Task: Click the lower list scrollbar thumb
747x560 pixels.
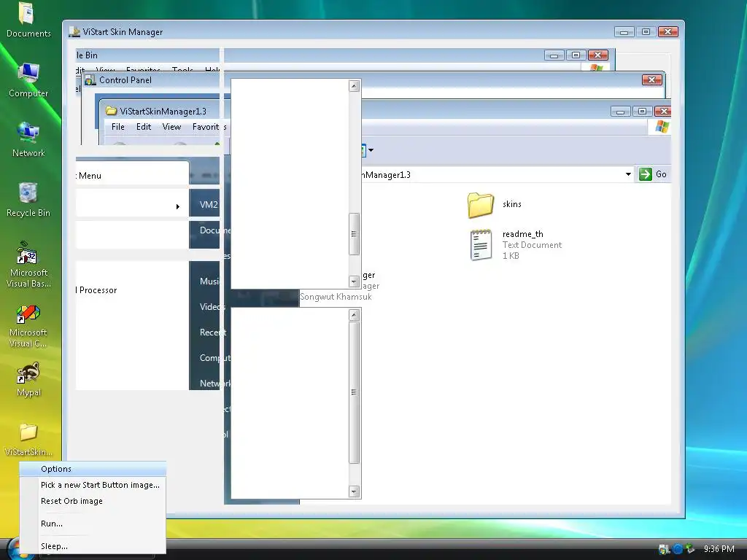Action: click(354, 392)
